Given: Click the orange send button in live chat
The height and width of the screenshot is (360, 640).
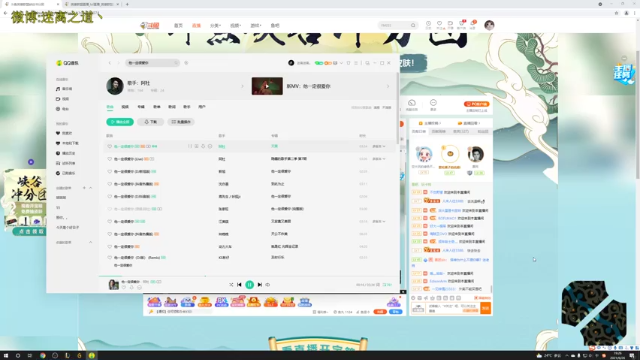Looking at the screenshot, I should coord(486,308).
